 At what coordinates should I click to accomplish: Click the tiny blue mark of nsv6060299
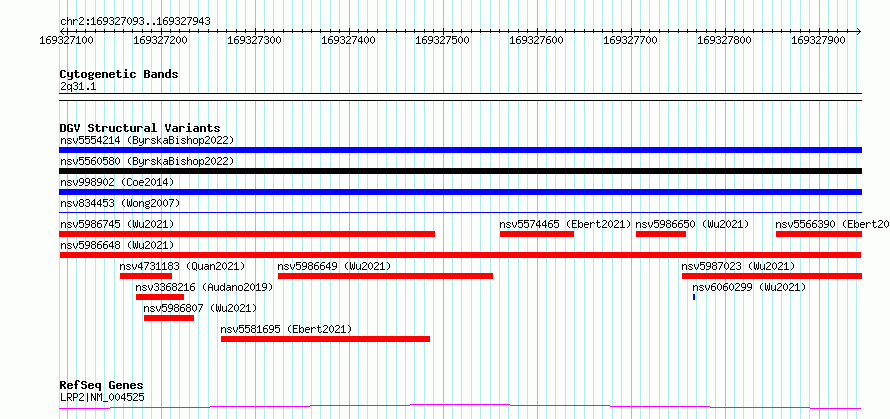click(694, 297)
